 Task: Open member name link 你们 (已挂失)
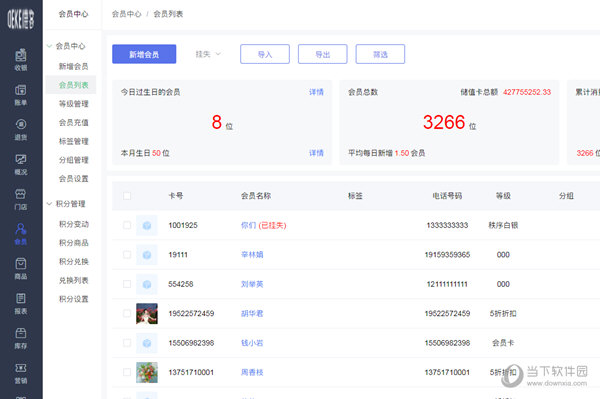pyautogui.click(x=264, y=225)
